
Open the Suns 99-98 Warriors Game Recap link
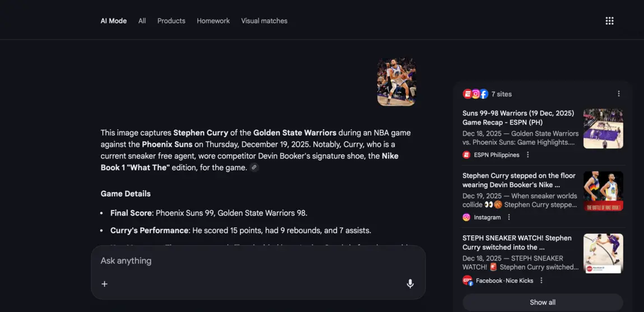pos(518,118)
